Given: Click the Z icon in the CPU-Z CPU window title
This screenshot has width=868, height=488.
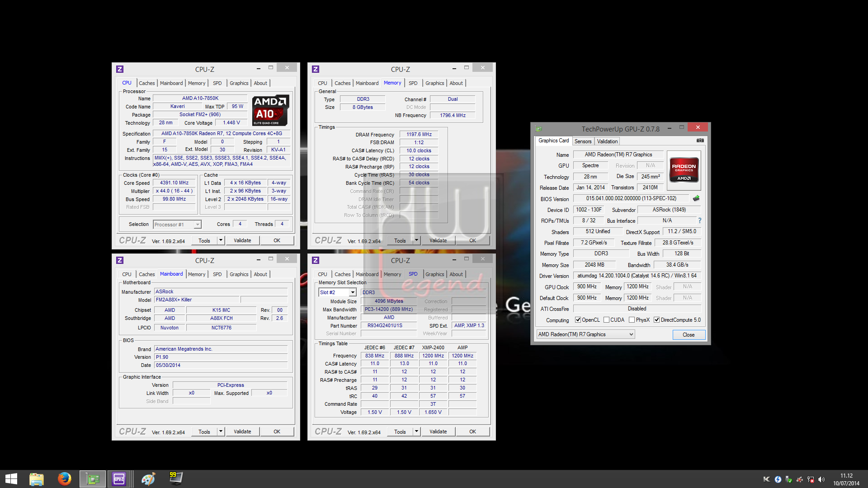Looking at the screenshot, I should point(120,69).
